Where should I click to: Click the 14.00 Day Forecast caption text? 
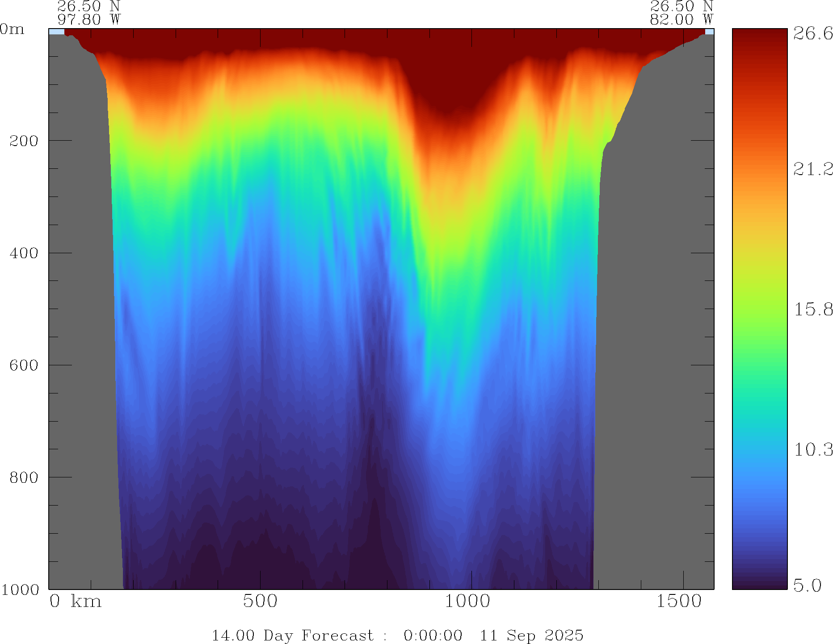[292, 635]
